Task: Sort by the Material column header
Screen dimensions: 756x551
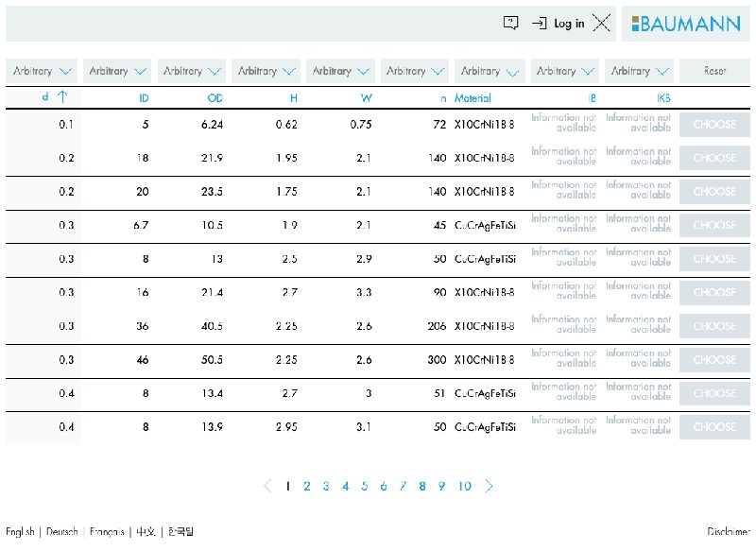Action: [472, 98]
